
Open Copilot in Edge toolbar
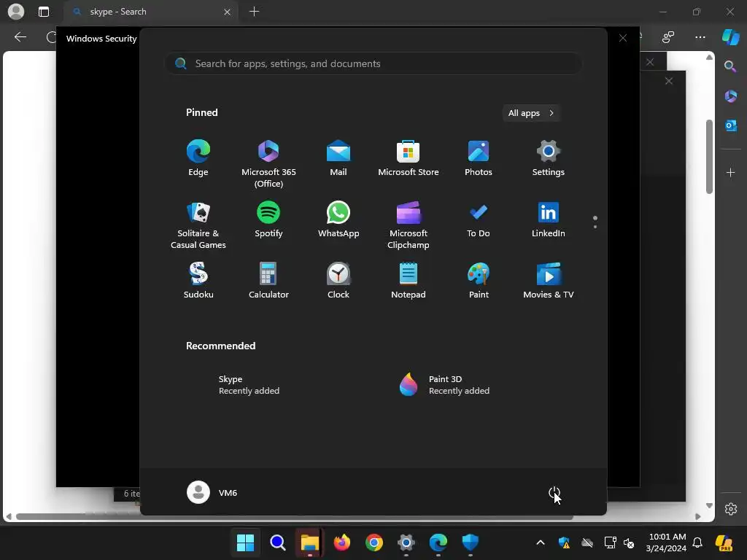click(731, 36)
